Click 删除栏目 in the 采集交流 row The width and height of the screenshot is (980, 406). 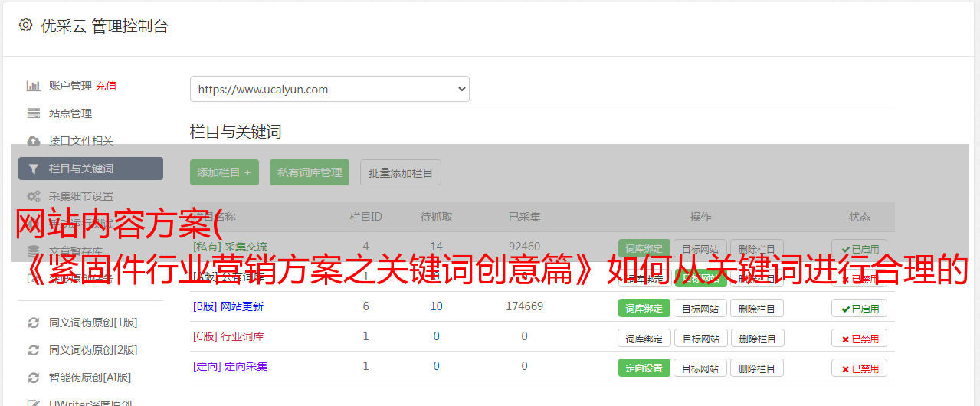click(x=757, y=249)
